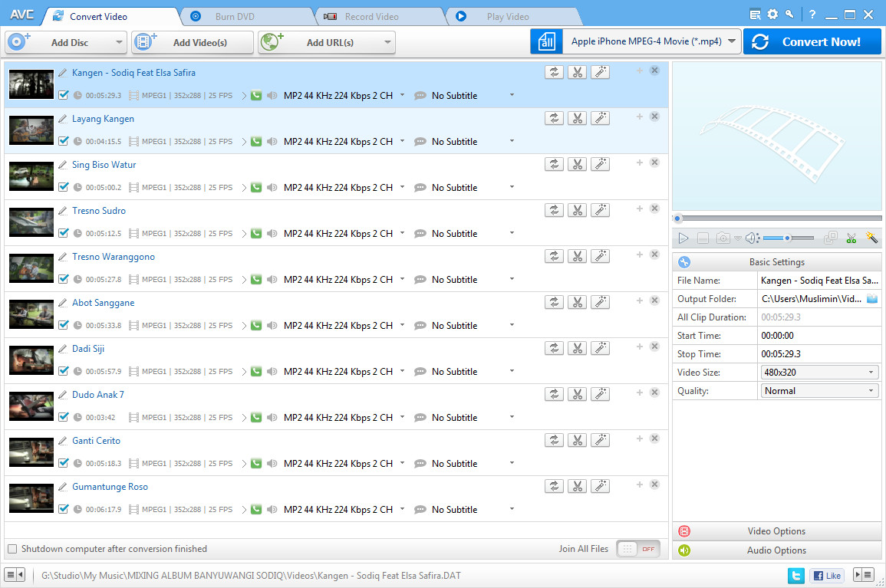
Task: Expand the Audio Options section
Action: [776, 550]
